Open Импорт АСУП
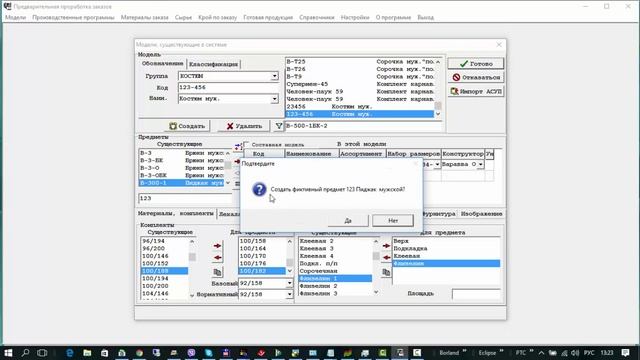640x360 pixels. pos(476,91)
